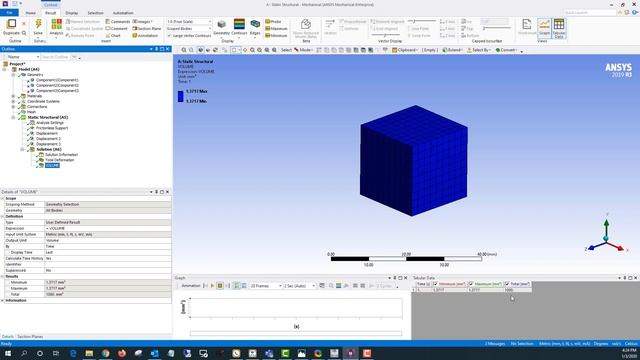Collapse the Solution (A6) tree node
640x360 pixels.
click(x=22, y=149)
